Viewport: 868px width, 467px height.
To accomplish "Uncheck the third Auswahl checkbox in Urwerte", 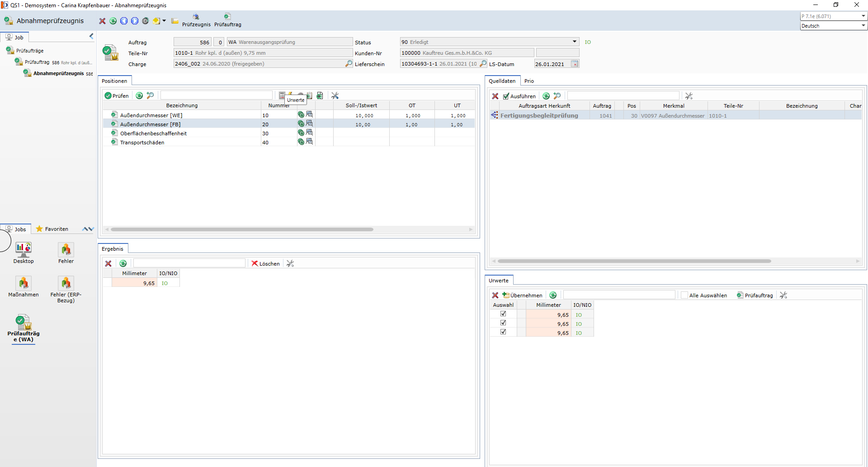I will [x=503, y=332].
